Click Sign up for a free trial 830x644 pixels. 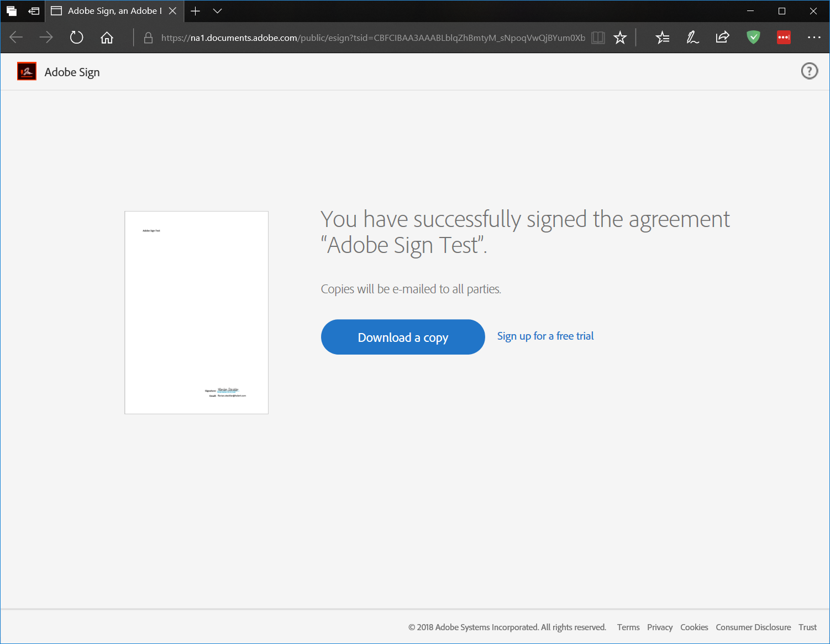pyautogui.click(x=545, y=336)
